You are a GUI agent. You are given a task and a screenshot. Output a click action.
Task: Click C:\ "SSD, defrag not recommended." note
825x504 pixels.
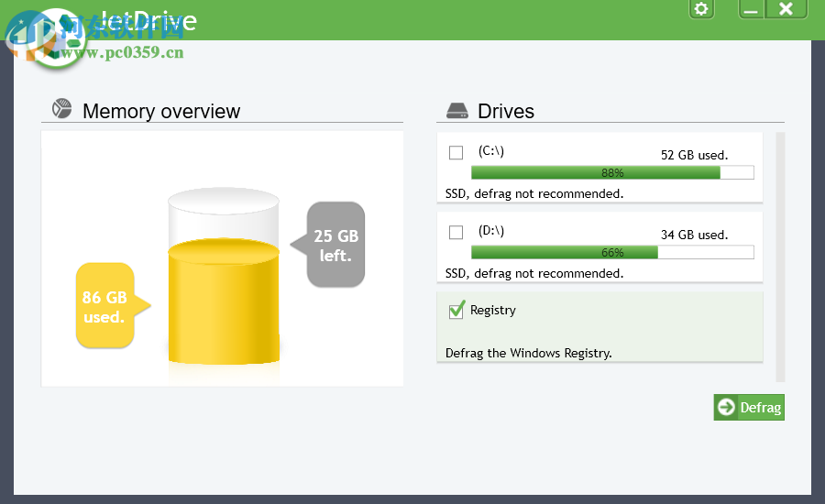point(534,193)
